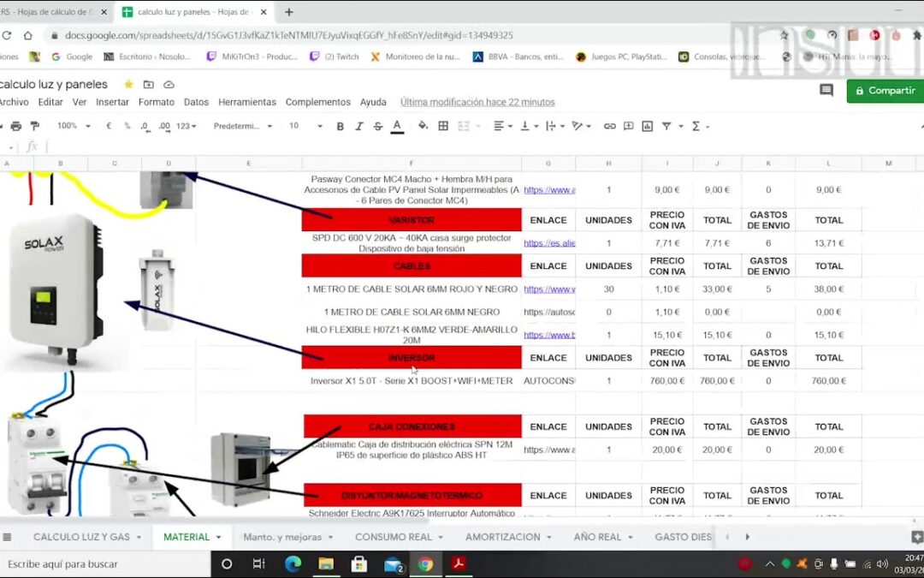This screenshot has height=578, width=924.
Task: Switch to CONSUMO REAL sheet
Action: coord(393,537)
